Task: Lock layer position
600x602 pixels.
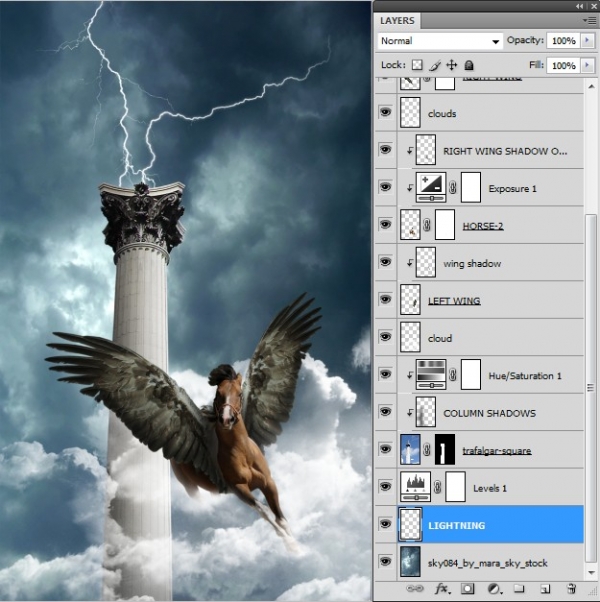Action: tap(452, 65)
